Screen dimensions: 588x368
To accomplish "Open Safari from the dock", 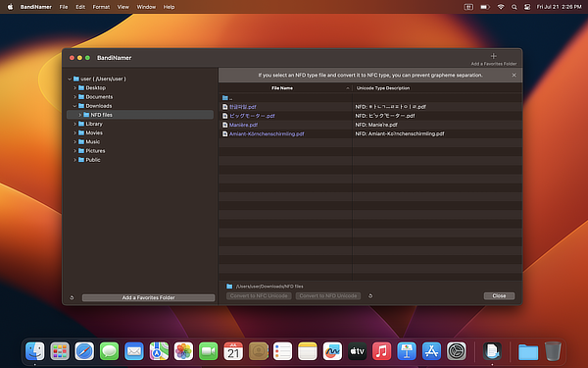I will [84, 351].
